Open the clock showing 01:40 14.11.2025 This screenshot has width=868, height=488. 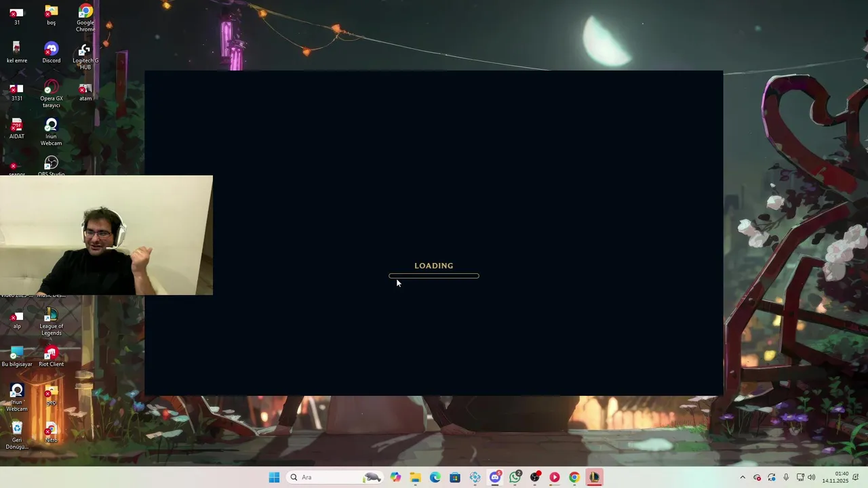(835, 477)
